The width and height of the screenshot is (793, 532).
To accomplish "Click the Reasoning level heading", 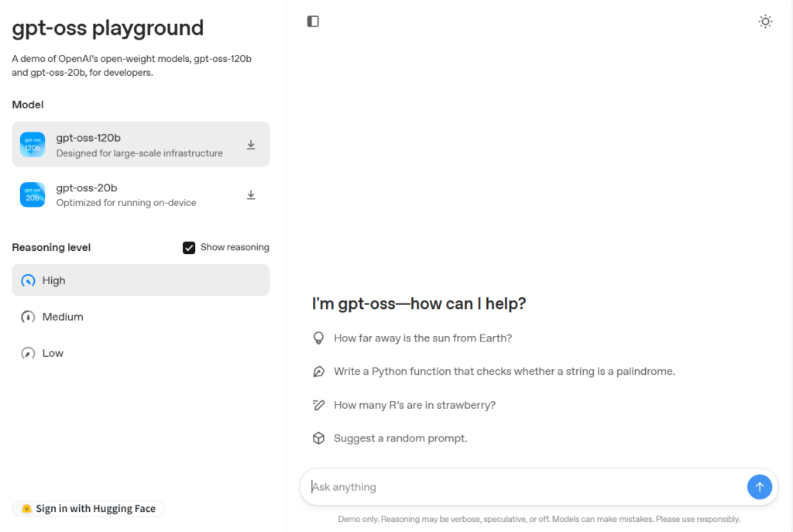I will (51, 247).
